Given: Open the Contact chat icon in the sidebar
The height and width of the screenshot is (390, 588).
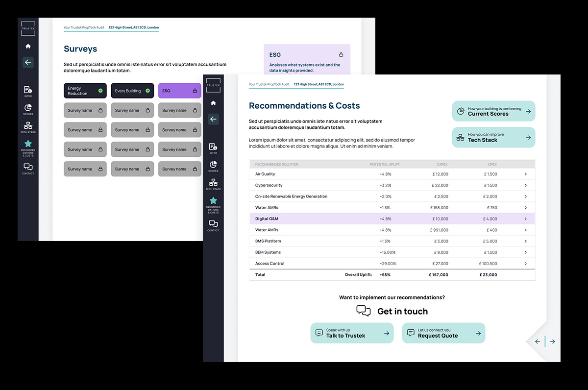Looking at the screenshot, I should [x=213, y=223].
